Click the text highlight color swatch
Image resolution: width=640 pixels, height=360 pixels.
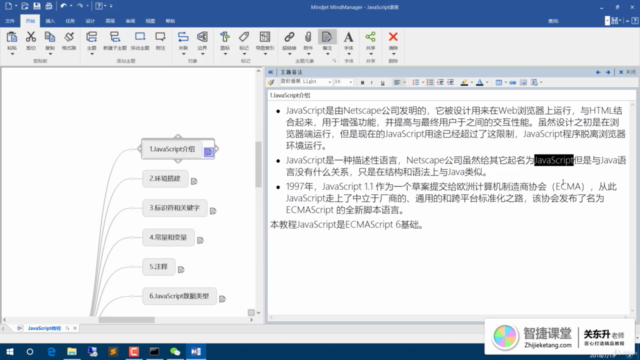(x=464, y=82)
